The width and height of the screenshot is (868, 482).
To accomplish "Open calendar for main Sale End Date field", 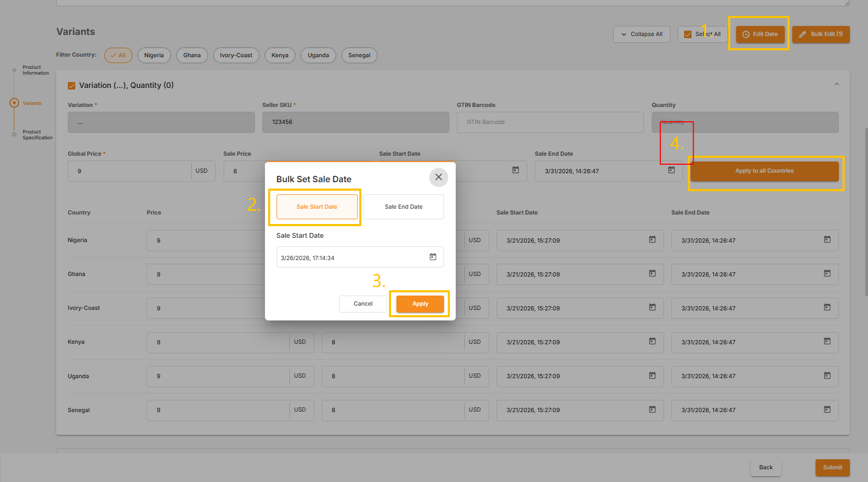I will pyautogui.click(x=671, y=171).
